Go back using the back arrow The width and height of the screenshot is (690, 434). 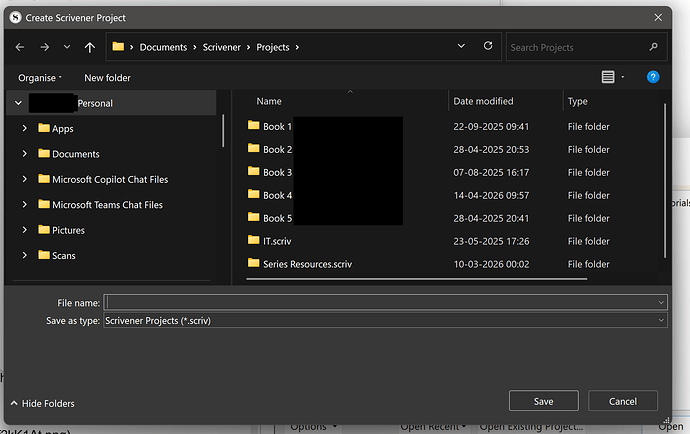click(20, 47)
